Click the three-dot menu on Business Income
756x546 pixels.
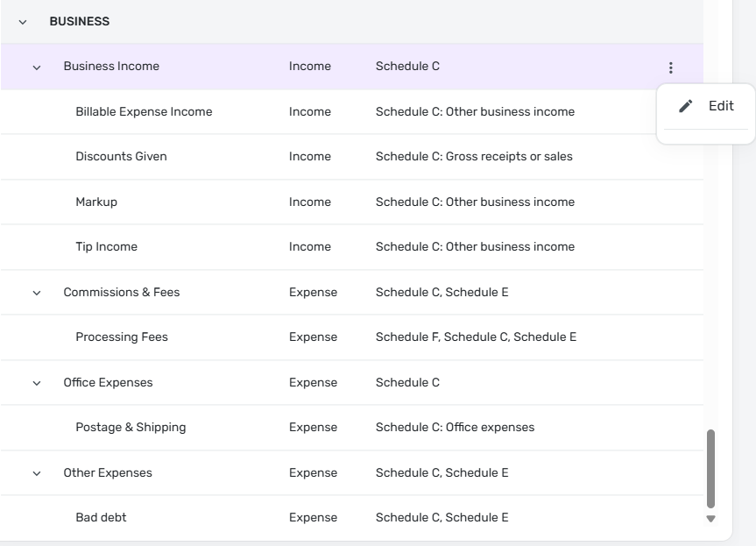pos(670,67)
